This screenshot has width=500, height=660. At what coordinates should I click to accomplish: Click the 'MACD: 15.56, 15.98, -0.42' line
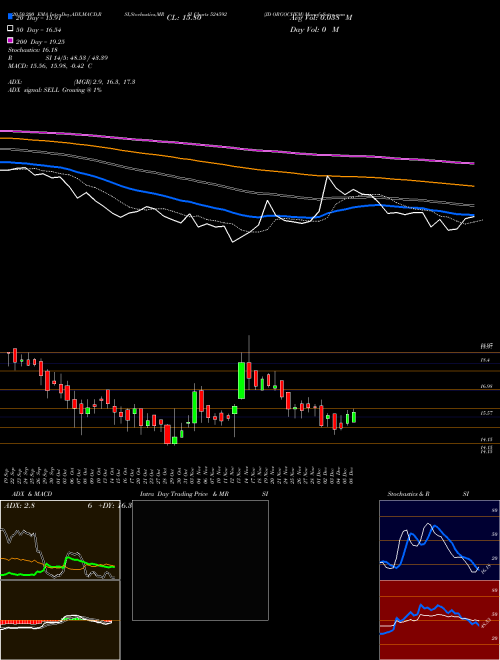coord(48,66)
